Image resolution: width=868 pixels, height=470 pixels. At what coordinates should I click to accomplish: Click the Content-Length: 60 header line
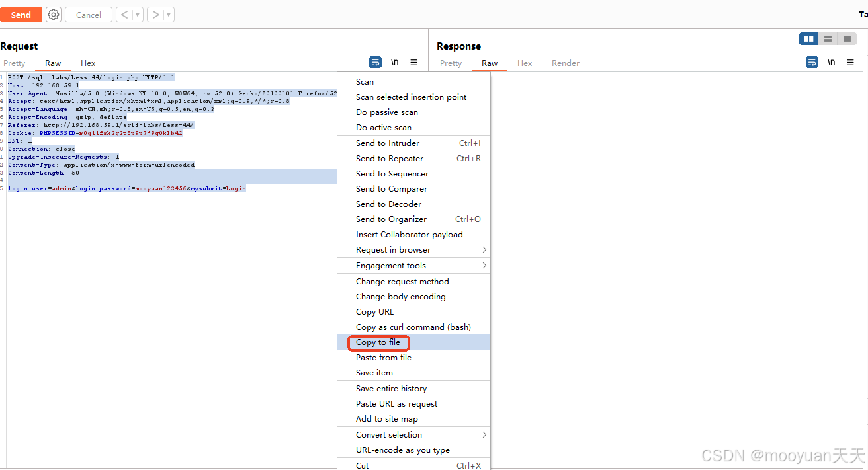44,173
